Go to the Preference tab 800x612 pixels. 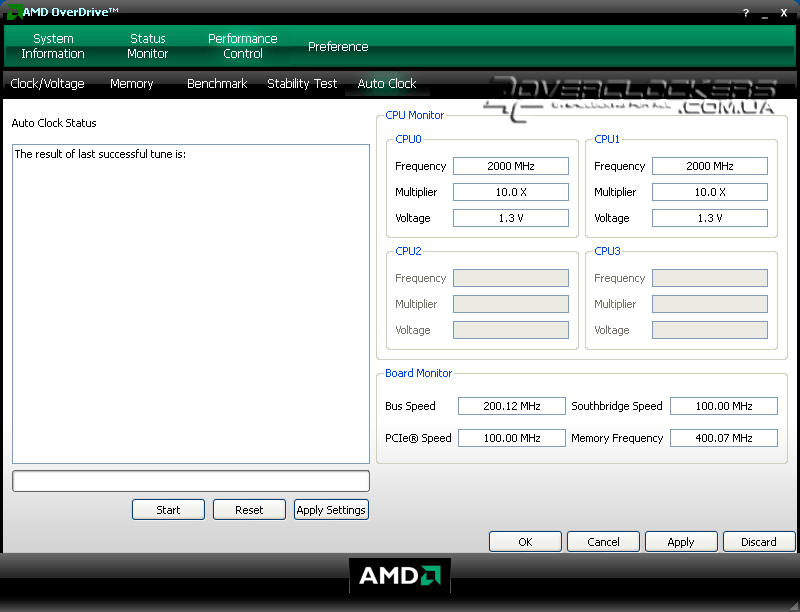[338, 46]
